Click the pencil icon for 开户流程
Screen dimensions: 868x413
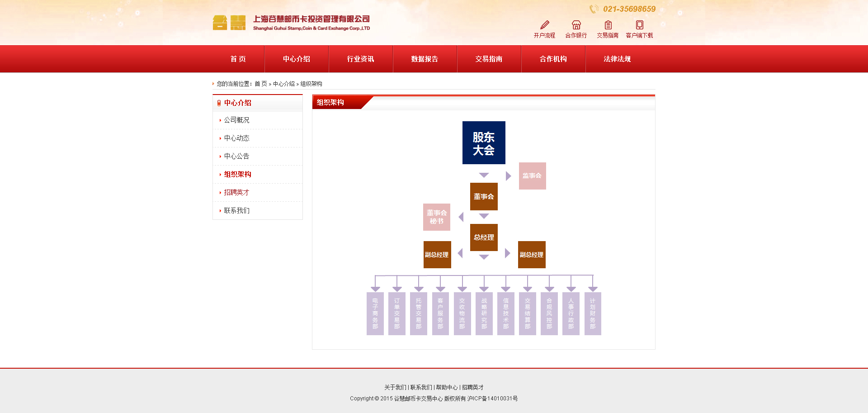[545, 25]
